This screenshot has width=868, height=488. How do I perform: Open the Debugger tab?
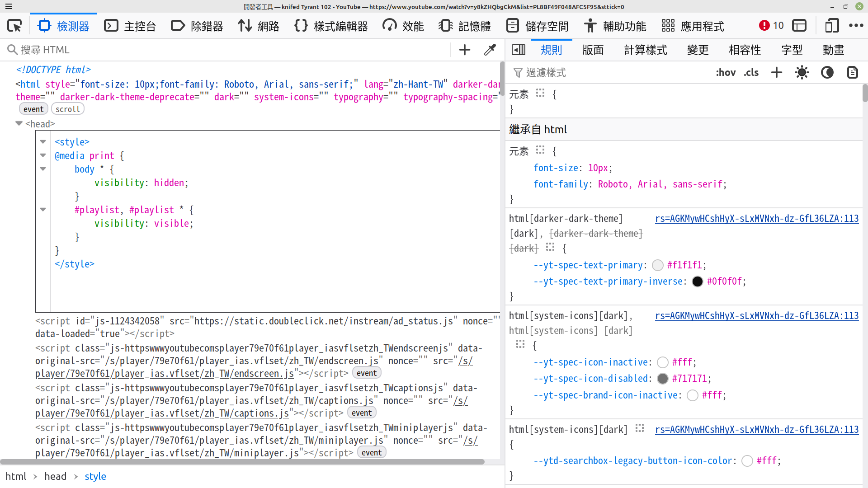197,26
